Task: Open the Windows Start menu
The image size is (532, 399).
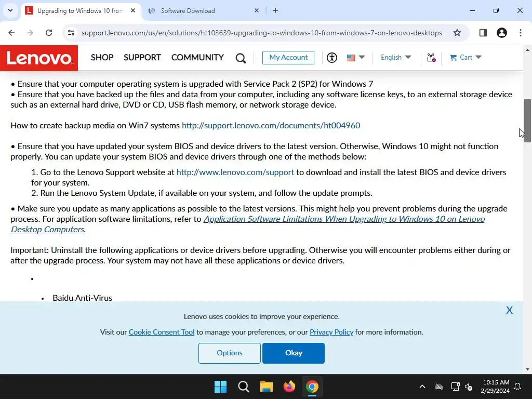Action: (220, 387)
